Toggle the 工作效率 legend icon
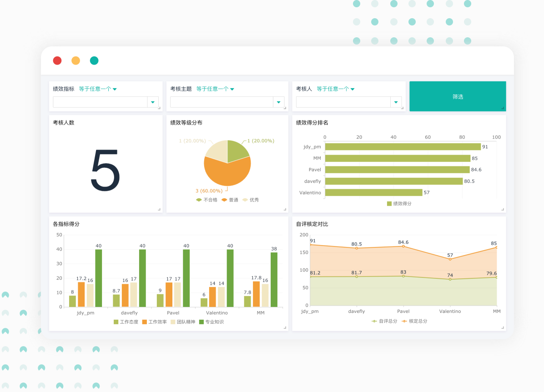The width and height of the screenshot is (544, 392). (145, 322)
